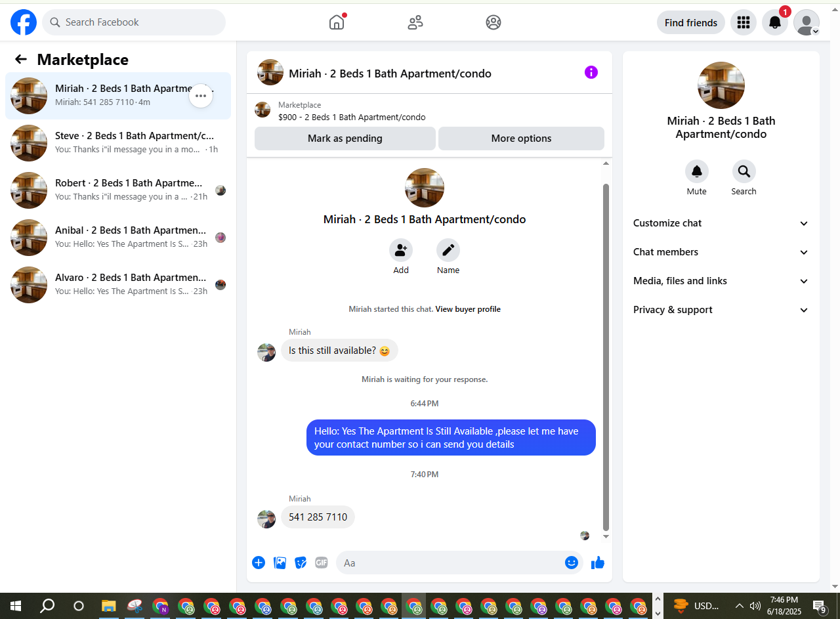The image size is (840, 619).
Task: Open the emoji picker in message box
Action: (572, 563)
